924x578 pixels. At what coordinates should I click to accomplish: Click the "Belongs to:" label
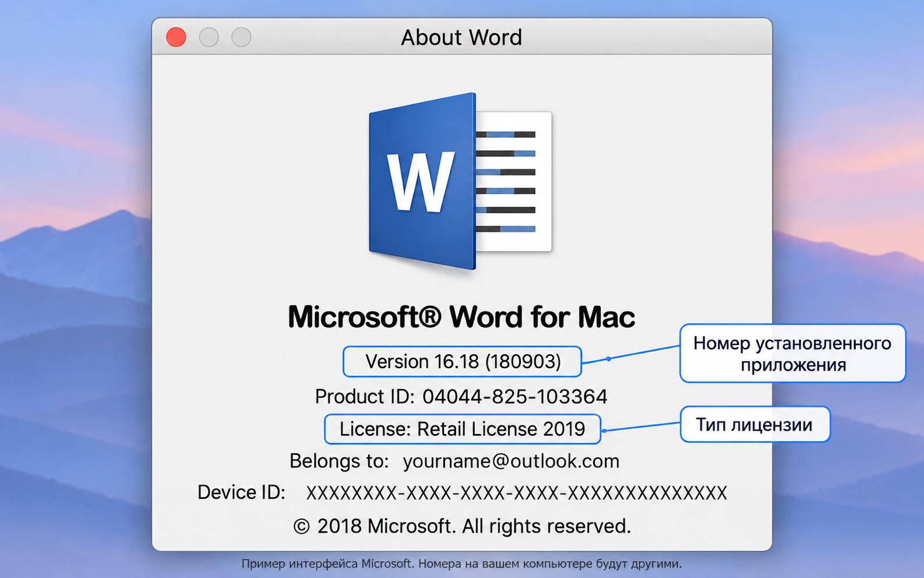click(339, 461)
